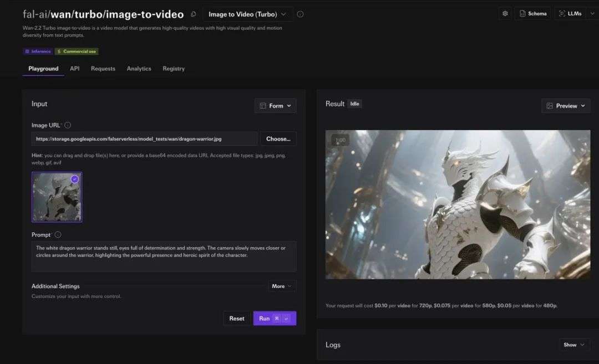Image resolution: width=599 pixels, height=364 pixels.
Task: Click the Logs heading
Action: (x=333, y=345)
